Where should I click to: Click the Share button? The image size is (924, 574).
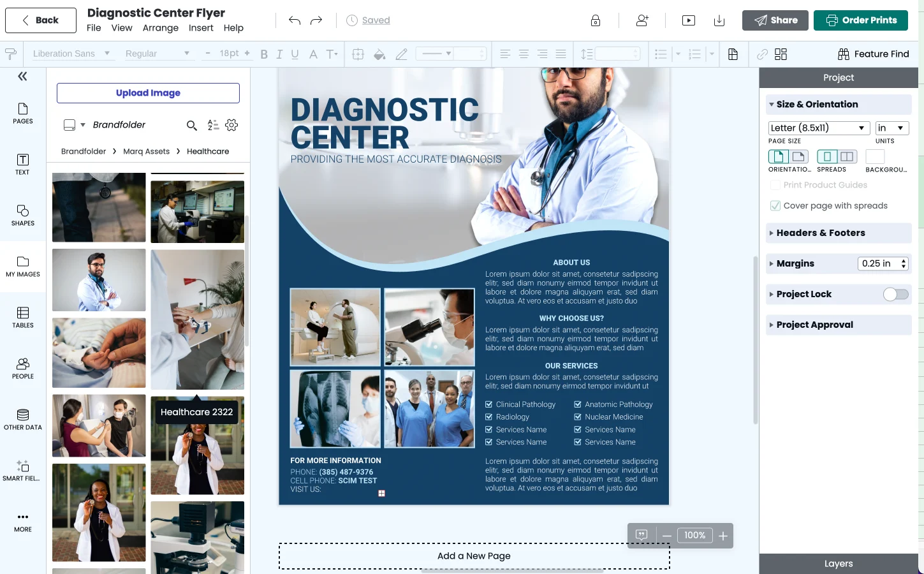coord(775,20)
